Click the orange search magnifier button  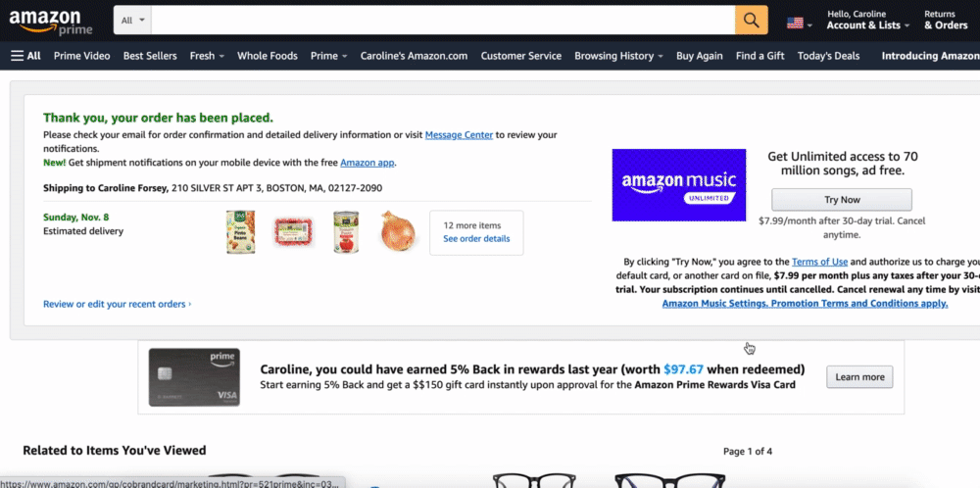pos(752,21)
